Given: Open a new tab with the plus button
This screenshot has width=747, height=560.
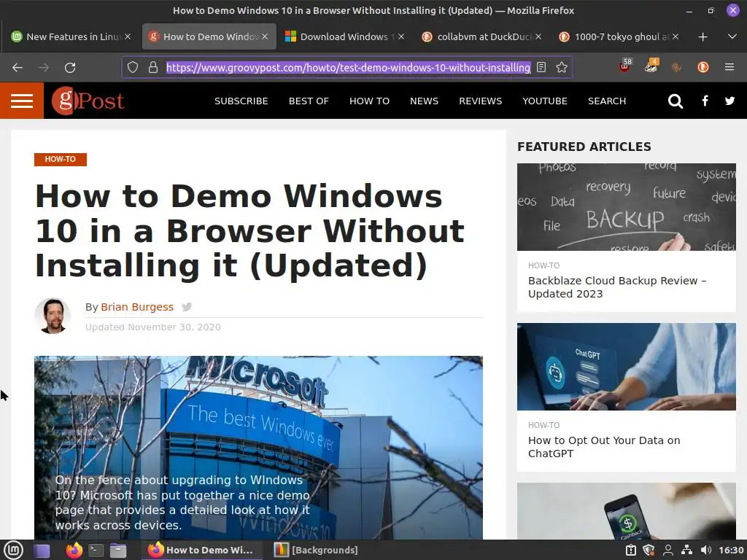Looking at the screenshot, I should 703,36.
